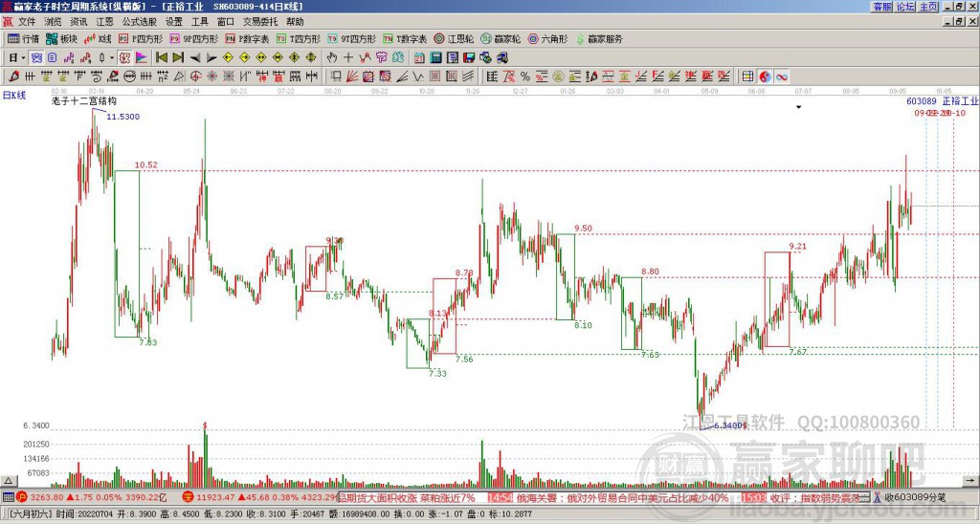
Task: Click the 权 (ex-rights adjustment) toggle icon
Action: pyautogui.click(x=124, y=57)
